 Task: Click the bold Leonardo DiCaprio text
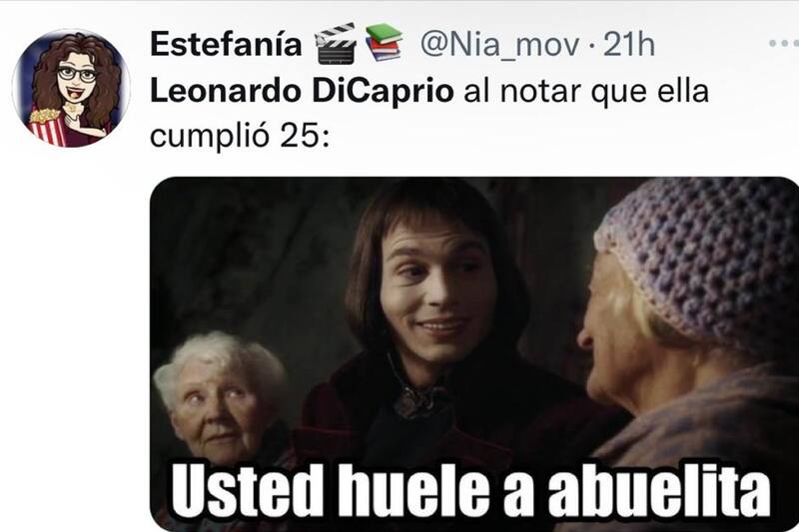(x=302, y=92)
